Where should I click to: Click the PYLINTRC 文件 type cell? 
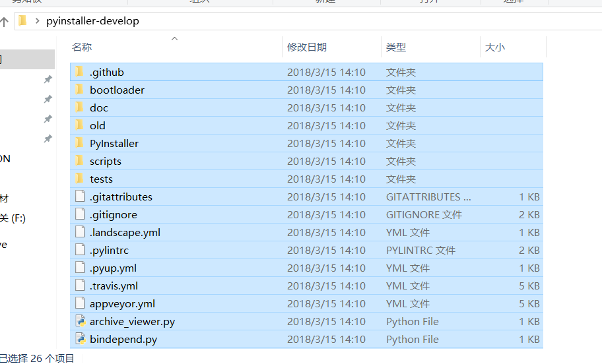coord(420,251)
